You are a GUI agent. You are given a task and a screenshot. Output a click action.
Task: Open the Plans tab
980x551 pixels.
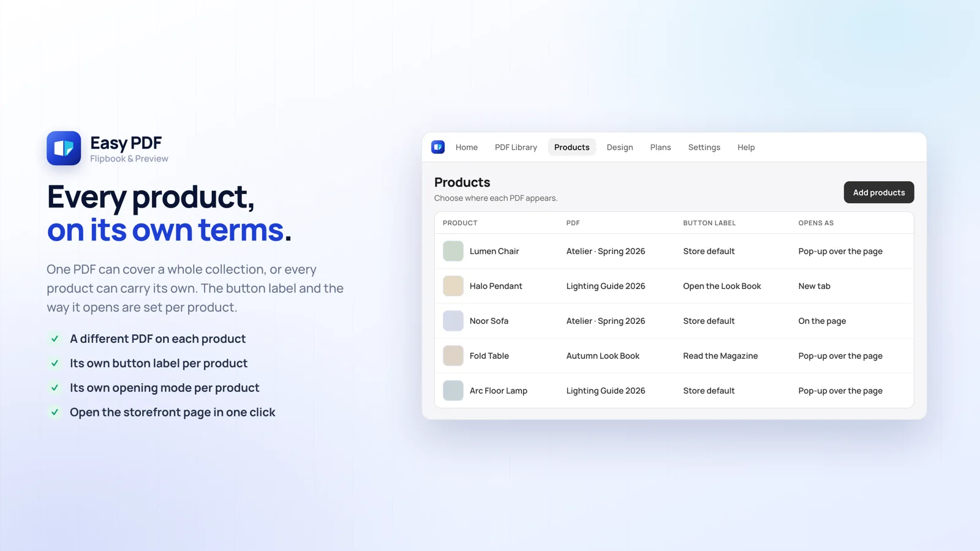coord(660,147)
